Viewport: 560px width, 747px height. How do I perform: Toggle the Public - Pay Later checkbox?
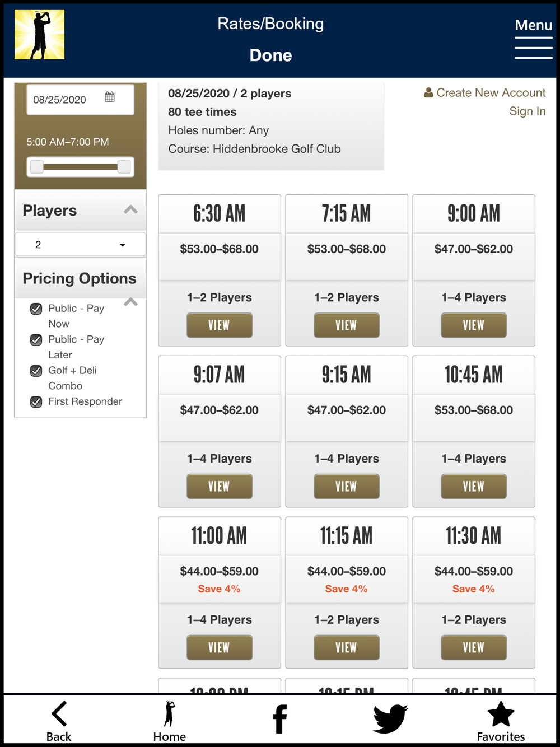[x=36, y=340]
